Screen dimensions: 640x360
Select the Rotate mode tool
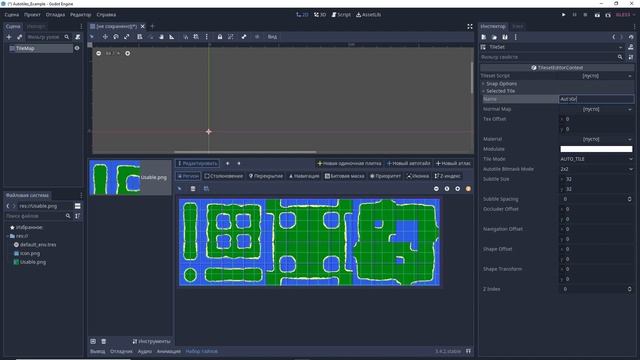pos(116,37)
